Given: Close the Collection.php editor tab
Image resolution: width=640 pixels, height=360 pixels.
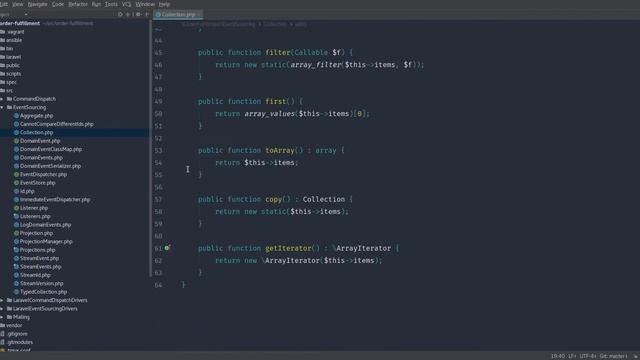Looking at the screenshot, I should coord(199,15).
